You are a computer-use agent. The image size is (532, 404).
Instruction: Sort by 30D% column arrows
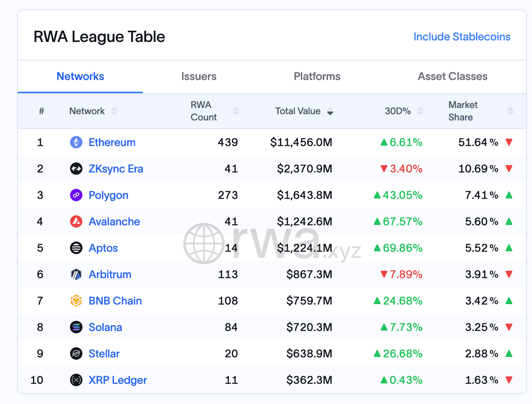pyautogui.click(x=420, y=111)
